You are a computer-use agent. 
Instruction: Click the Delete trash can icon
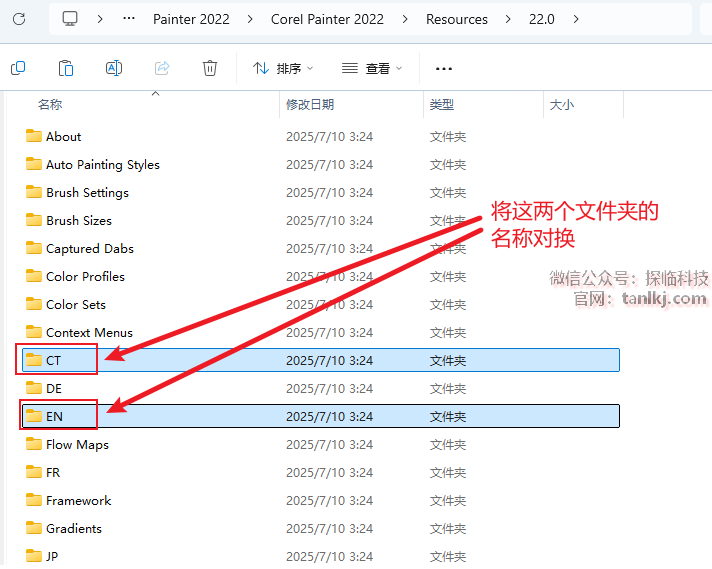pos(210,68)
